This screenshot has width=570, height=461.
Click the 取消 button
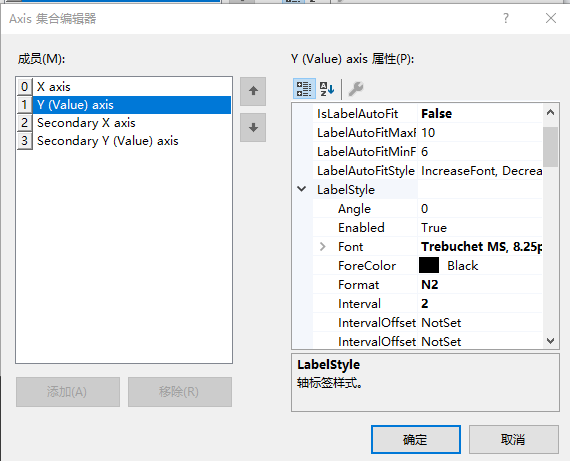(513, 439)
